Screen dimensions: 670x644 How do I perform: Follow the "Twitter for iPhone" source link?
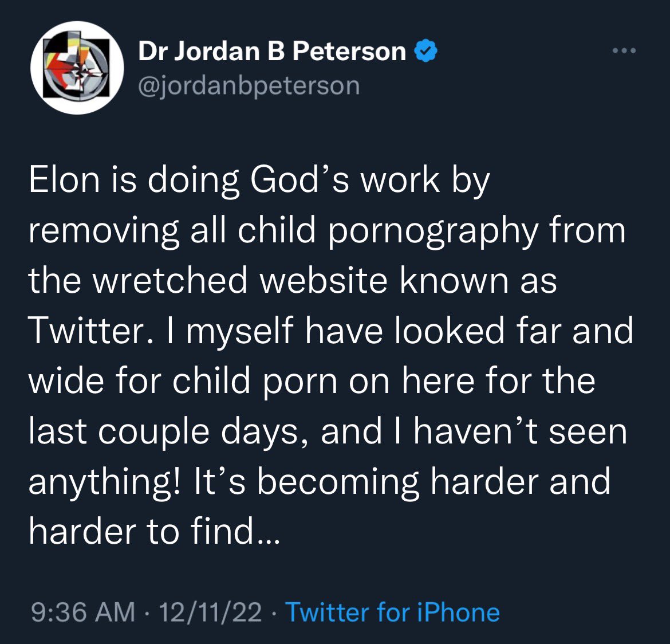pyautogui.click(x=392, y=612)
